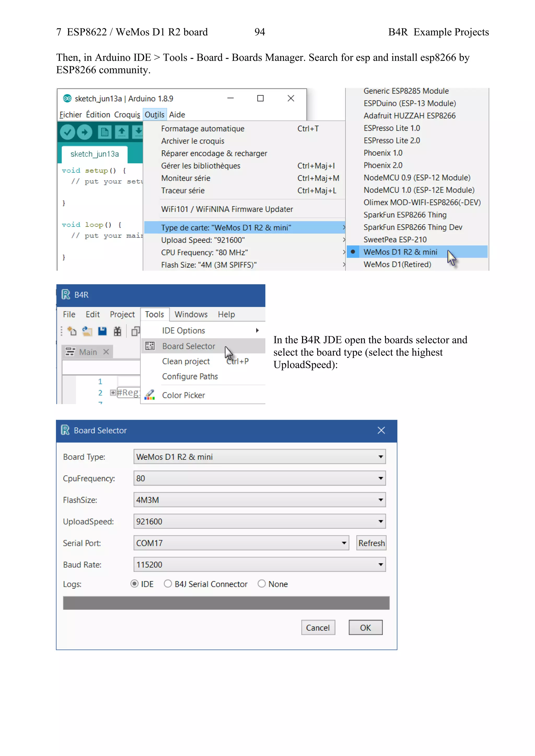Click the Refresh serial ports button
The height and width of the screenshot is (756, 535).
point(371,543)
